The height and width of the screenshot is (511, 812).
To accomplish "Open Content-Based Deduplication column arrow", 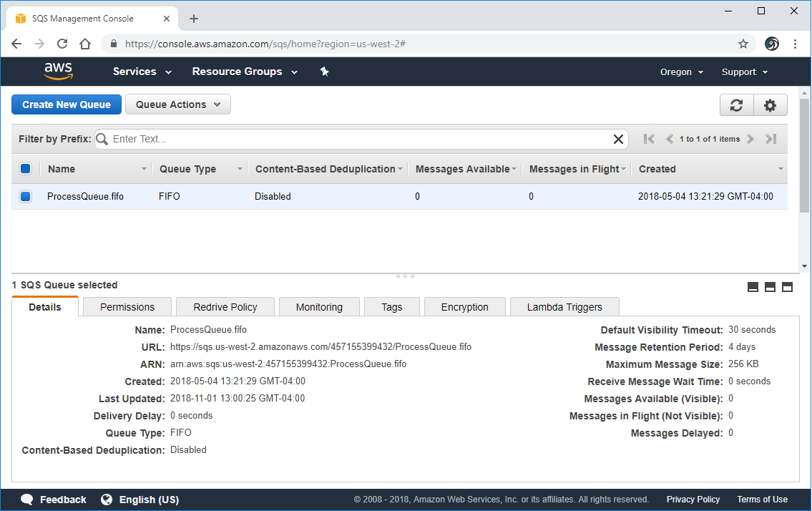I will [x=401, y=169].
